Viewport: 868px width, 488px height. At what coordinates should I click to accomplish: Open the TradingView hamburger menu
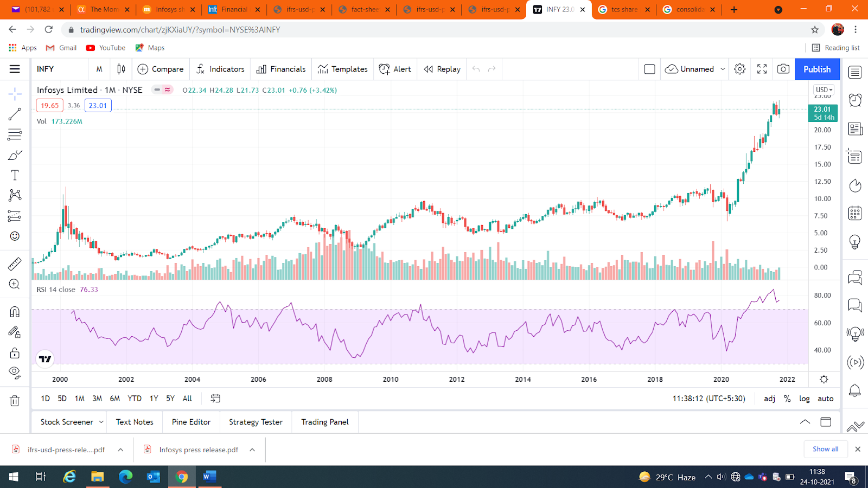[x=15, y=69]
